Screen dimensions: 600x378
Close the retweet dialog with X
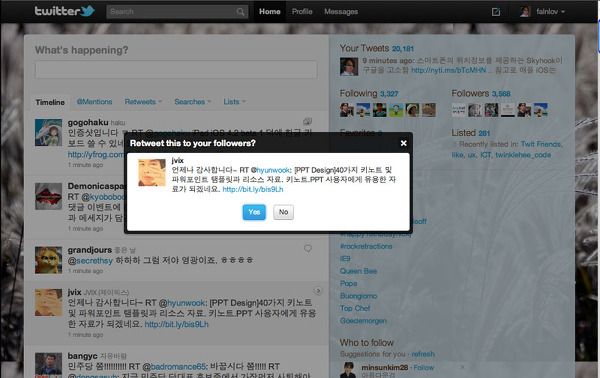click(x=403, y=143)
